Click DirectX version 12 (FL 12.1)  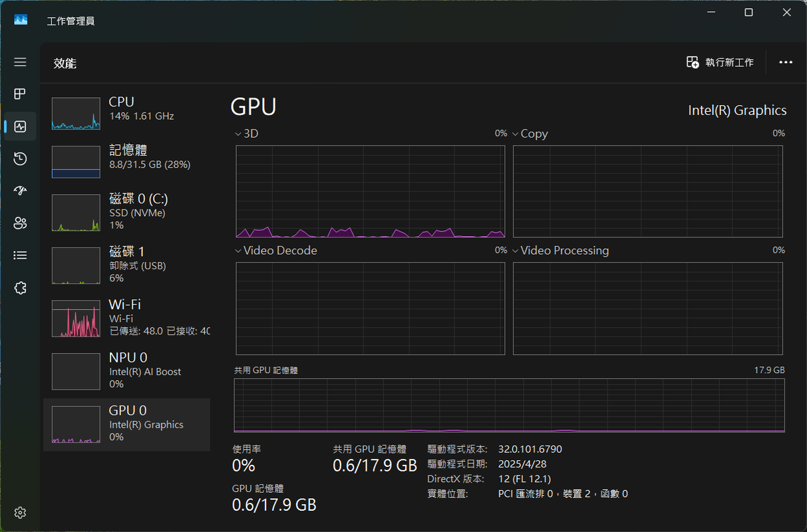point(524,479)
